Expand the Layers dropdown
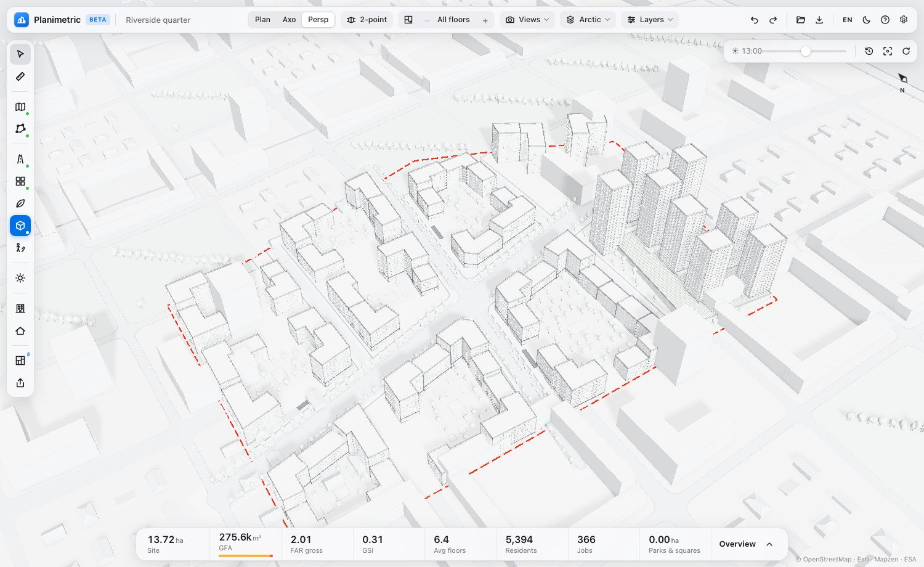924x567 pixels. click(650, 20)
